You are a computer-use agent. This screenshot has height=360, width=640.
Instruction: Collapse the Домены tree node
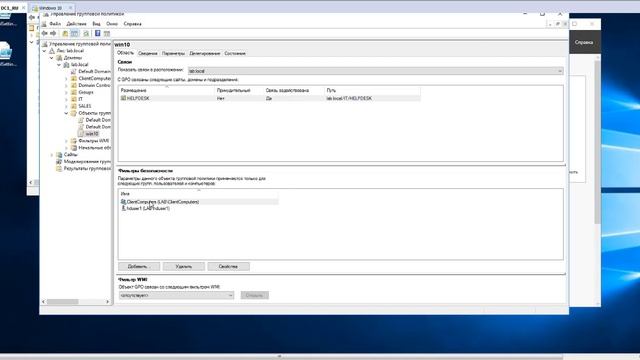point(52,58)
